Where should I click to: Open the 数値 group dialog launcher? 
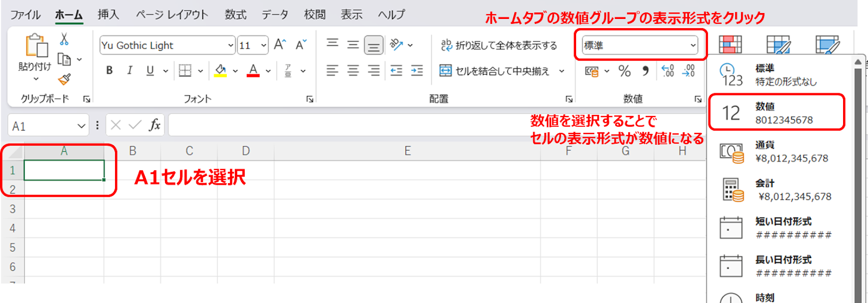(698, 99)
